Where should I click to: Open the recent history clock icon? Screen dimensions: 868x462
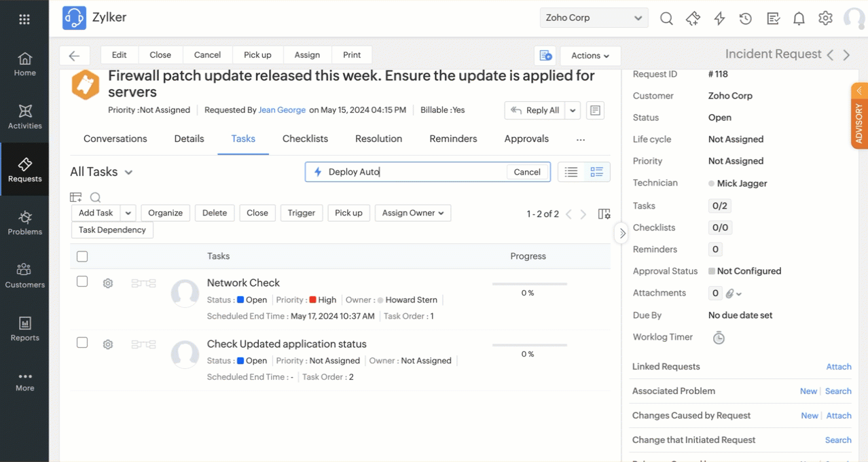point(746,18)
